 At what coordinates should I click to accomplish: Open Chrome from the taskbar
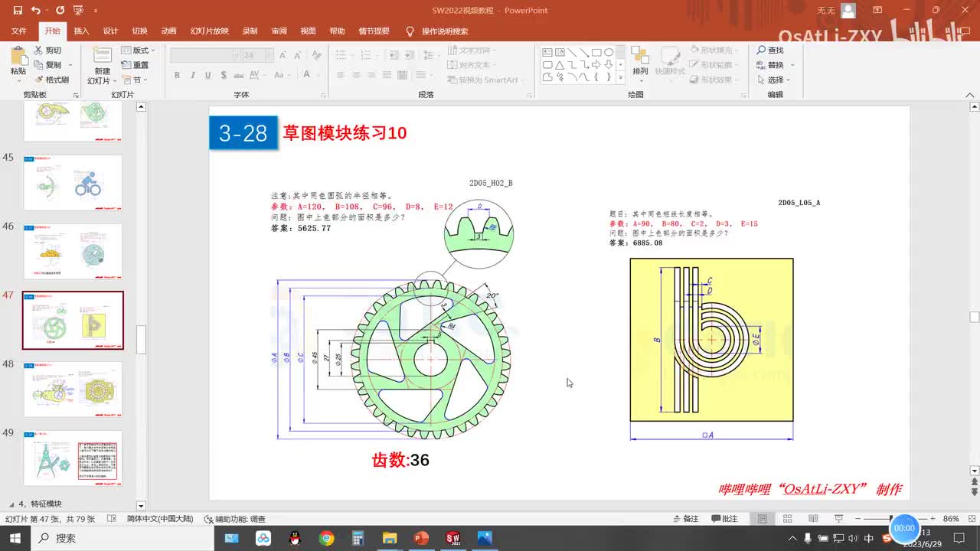click(327, 538)
